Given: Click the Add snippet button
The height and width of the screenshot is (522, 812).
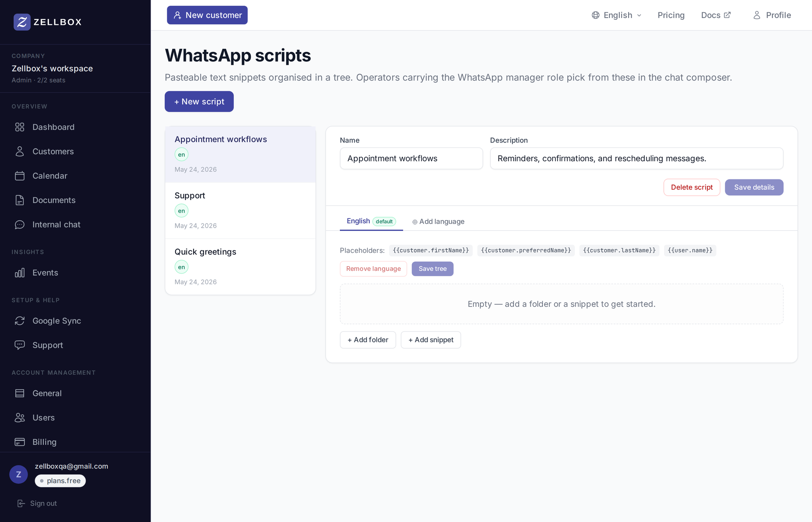Looking at the screenshot, I should click(431, 340).
